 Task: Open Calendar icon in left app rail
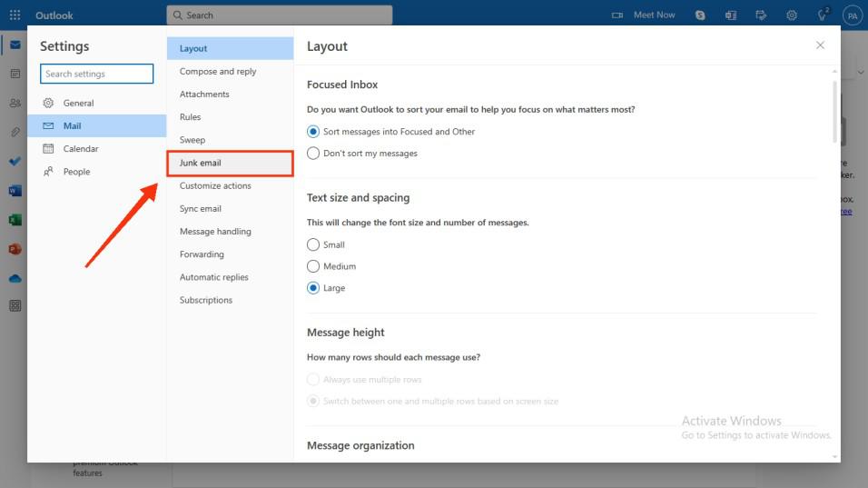pyautogui.click(x=15, y=74)
